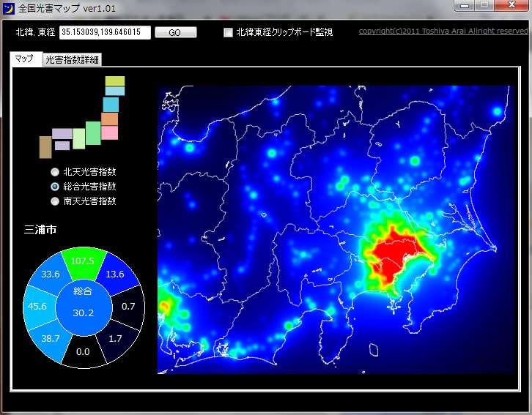Select the yellow-green top region block

tap(114, 81)
